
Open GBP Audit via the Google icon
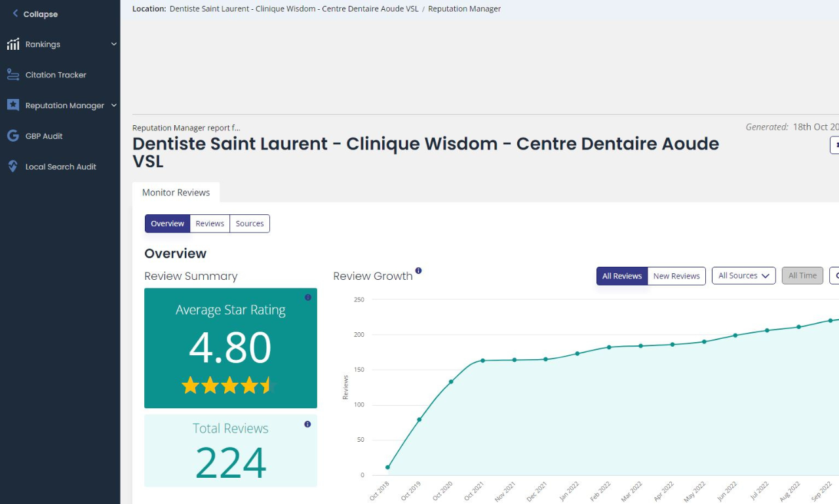12,136
